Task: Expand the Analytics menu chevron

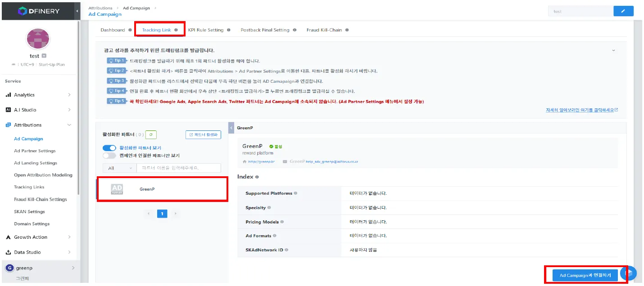Action: tap(69, 95)
